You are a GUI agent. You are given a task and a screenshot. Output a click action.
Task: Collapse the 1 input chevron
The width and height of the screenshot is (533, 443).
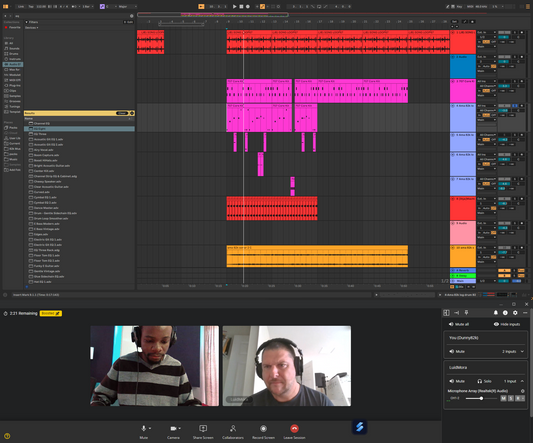pos(522,381)
